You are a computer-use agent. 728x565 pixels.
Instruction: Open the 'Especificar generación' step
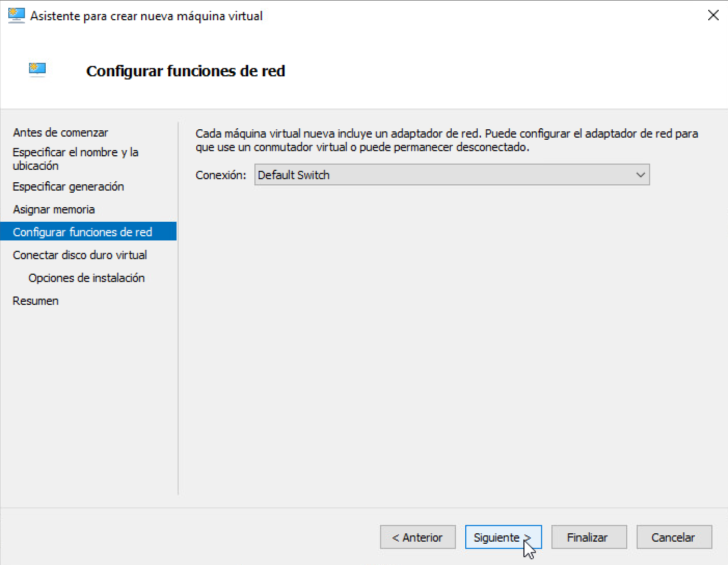[68, 186]
